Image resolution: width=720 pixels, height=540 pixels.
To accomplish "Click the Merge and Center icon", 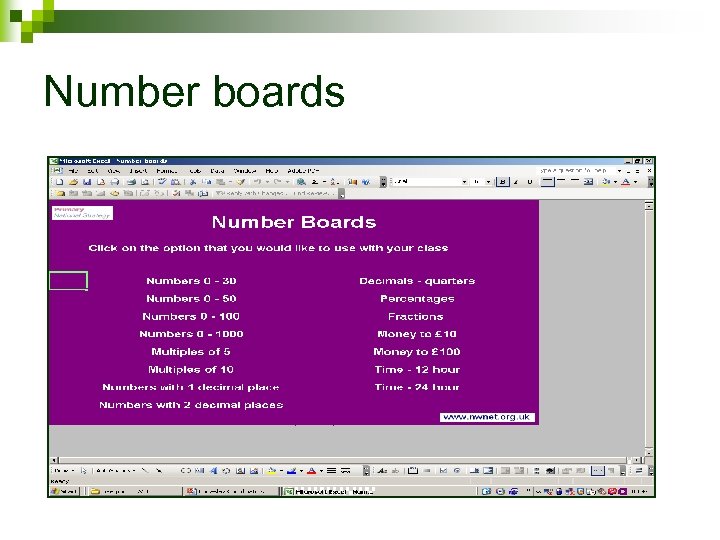I will 589,182.
